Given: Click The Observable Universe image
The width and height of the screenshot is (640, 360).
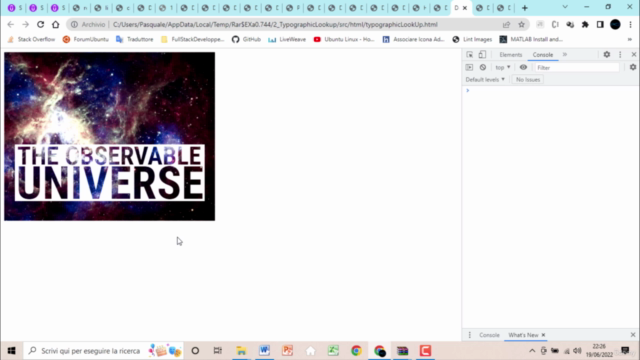Looking at the screenshot, I should click(109, 136).
